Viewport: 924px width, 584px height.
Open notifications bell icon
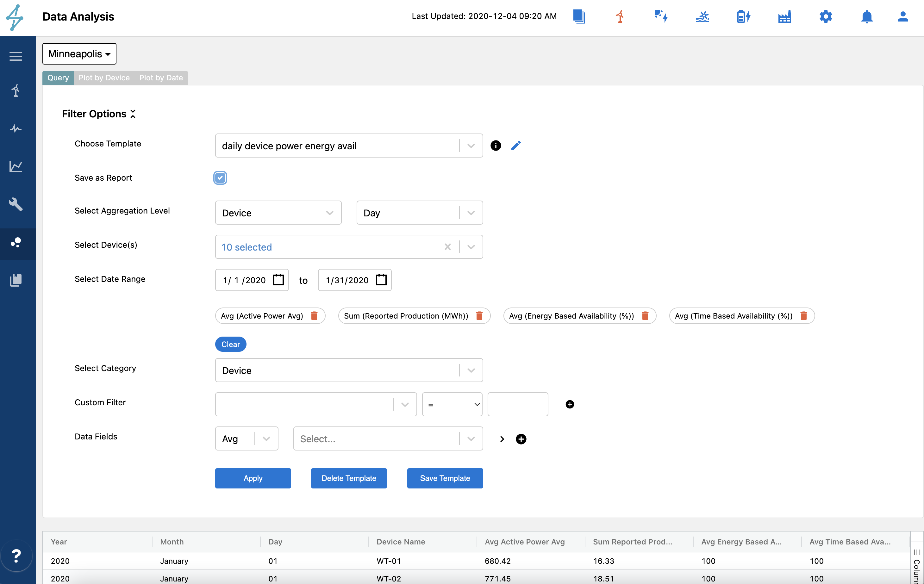click(866, 16)
